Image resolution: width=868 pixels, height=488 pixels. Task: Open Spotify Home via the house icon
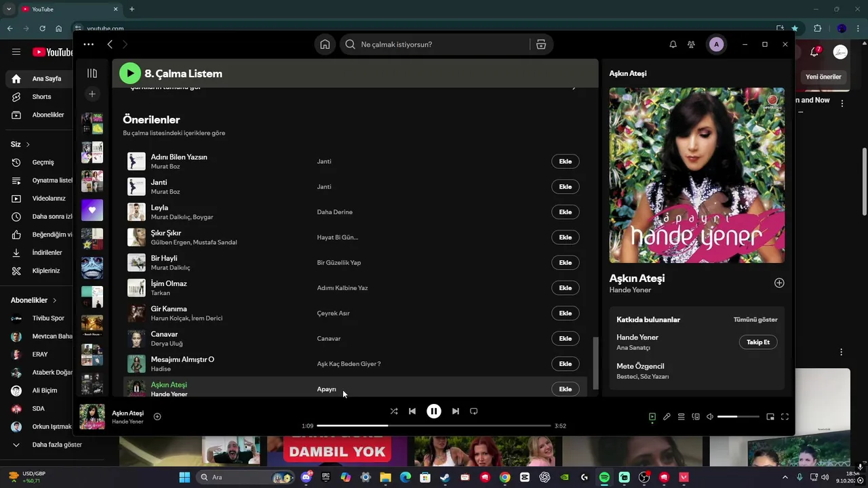click(x=325, y=44)
